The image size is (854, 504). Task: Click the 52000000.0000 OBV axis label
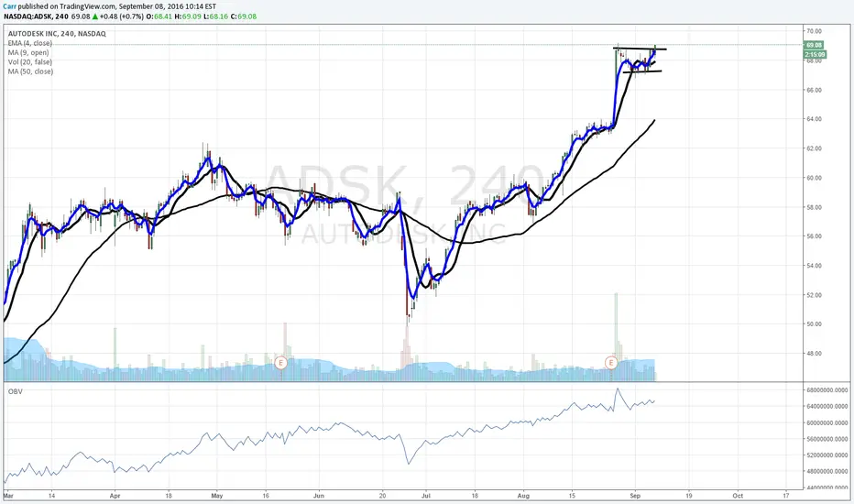pyautogui.click(x=827, y=455)
